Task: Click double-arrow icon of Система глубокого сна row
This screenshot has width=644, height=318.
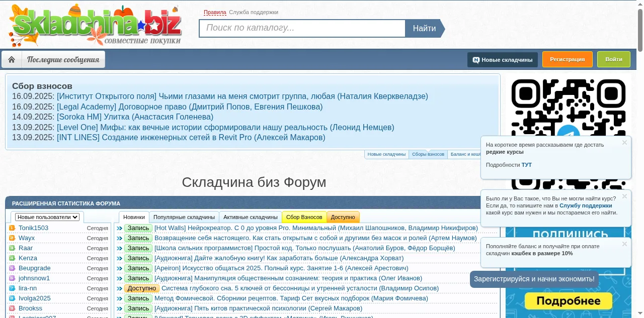Action: (120, 288)
